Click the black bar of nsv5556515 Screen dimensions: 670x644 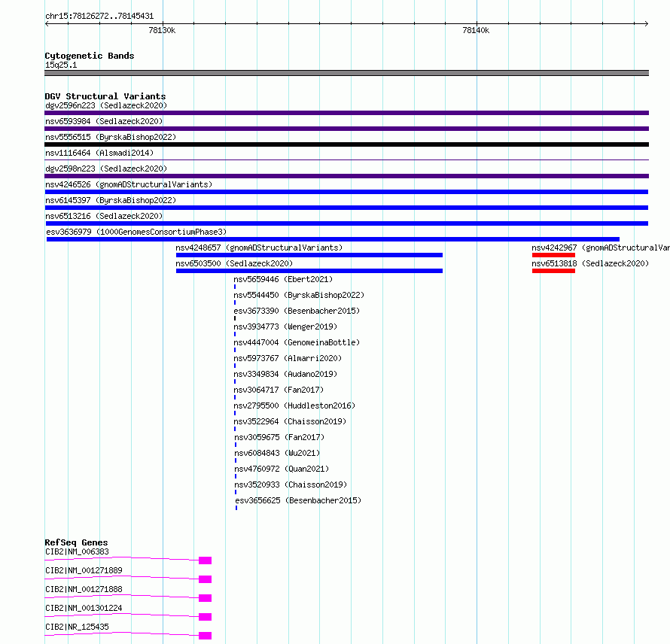(x=346, y=144)
